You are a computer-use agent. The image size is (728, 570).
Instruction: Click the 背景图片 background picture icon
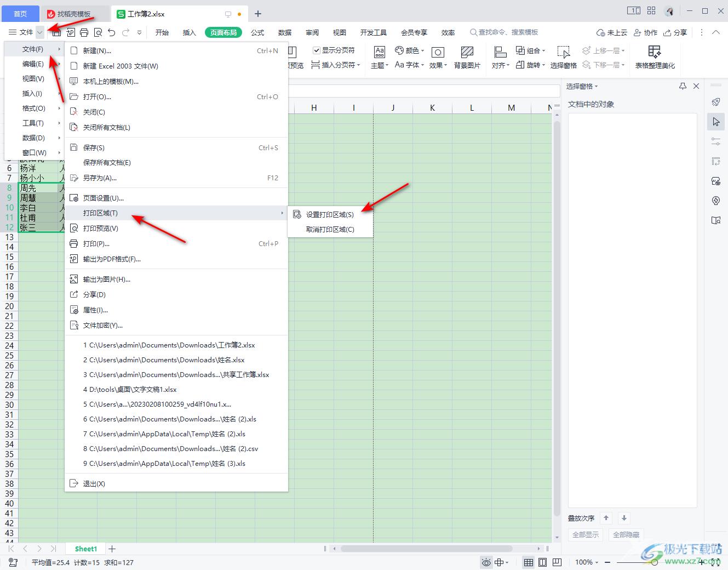click(x=467, y=52)
